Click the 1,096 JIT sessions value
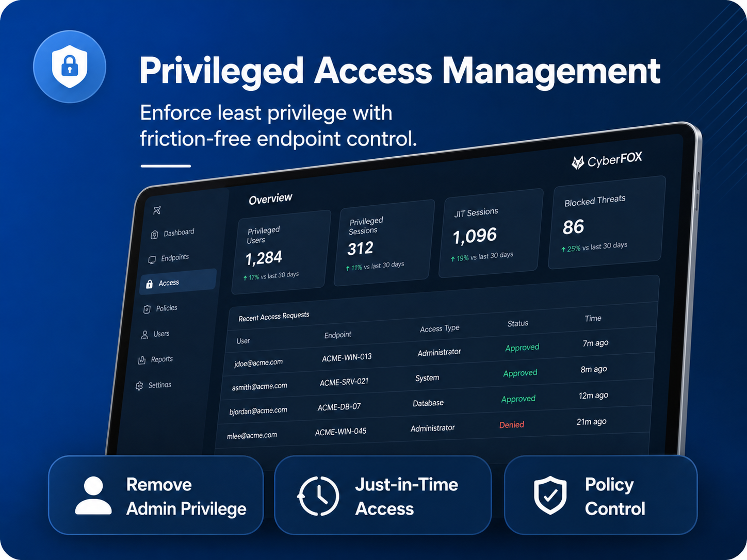 pyautogui.click(x=475, y=236)
